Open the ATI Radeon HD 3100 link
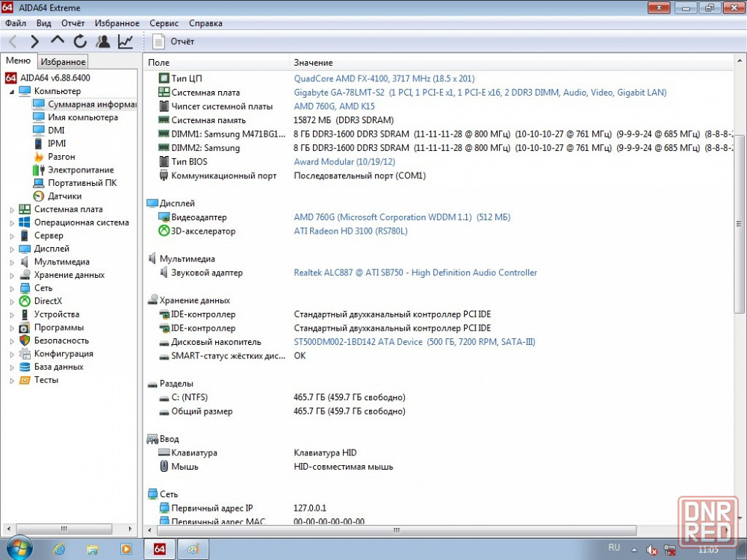Screen dimensions: 747x560 tap(350, 231)
